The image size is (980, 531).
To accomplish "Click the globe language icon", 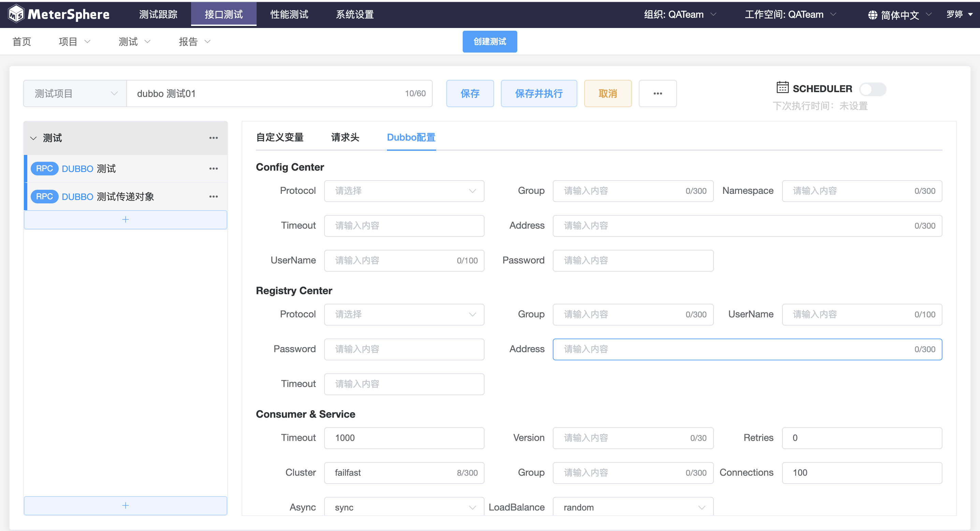I will [x=873, y=15].
